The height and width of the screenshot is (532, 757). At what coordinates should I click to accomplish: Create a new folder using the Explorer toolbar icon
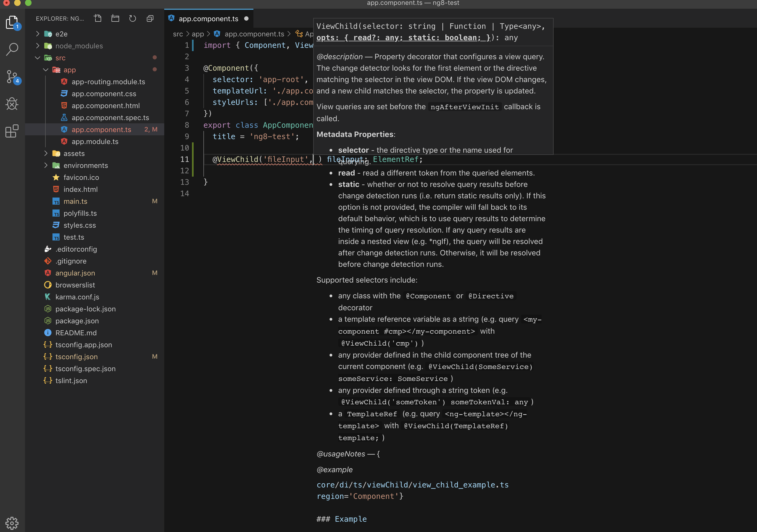[x=115, y=18]
